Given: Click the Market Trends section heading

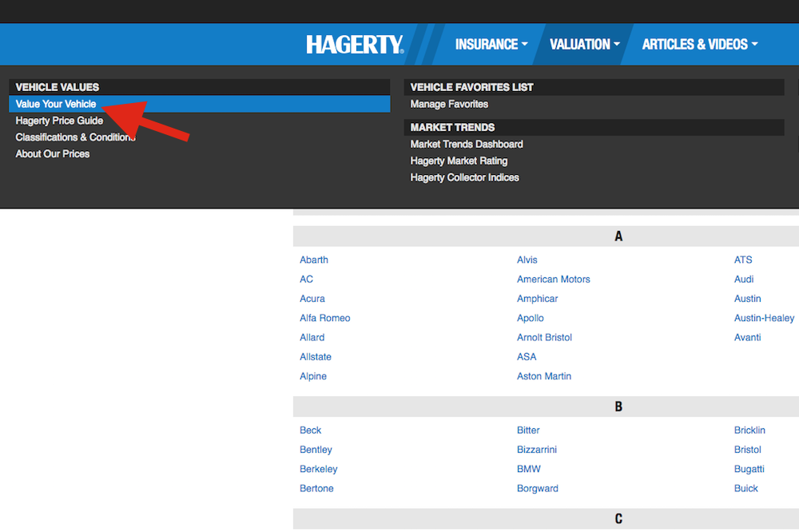Looking at the screenshot, I should (594, 127).
